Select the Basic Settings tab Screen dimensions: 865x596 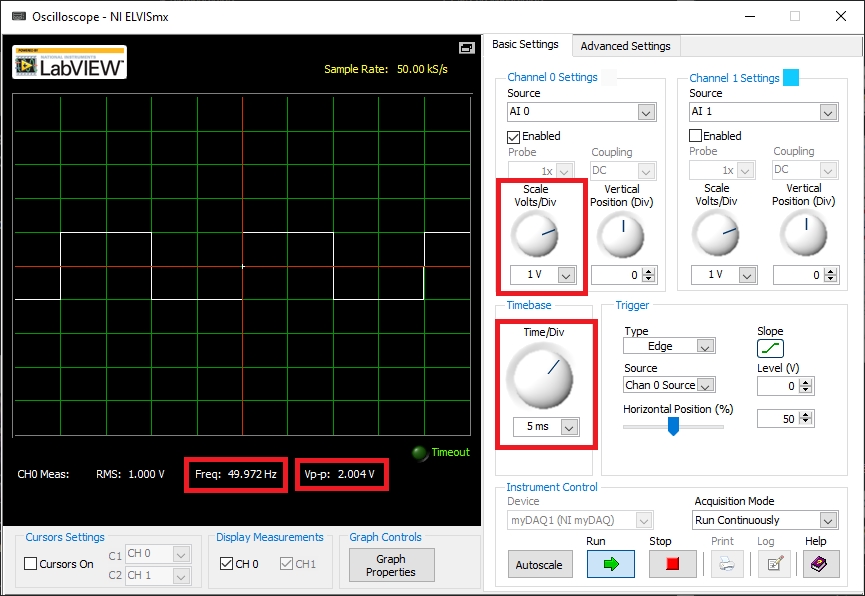click(525, 45)
